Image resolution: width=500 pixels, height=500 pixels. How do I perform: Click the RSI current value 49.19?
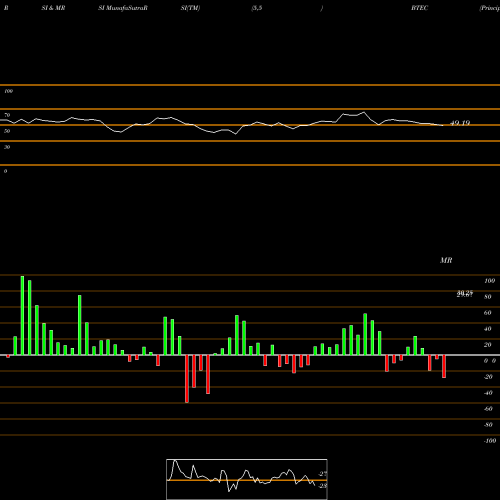[460, 123]
